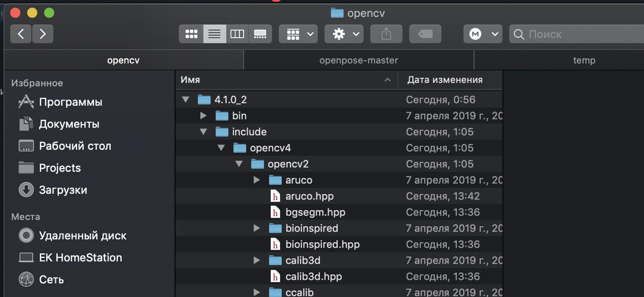This screenshot has width=644, height=297.
Task: Open the M cloud service dropdown
Action: pyautogui.click(x=483, y=34)
